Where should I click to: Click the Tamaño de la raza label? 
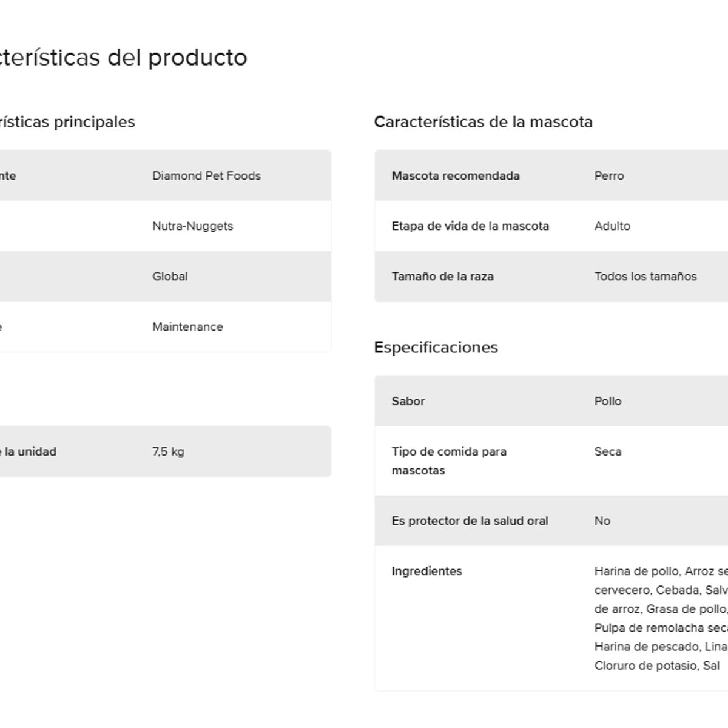click(442, 276)
